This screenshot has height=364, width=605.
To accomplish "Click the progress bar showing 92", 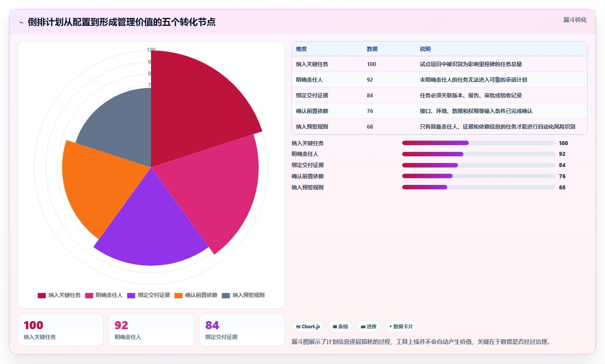I will 479,154.
